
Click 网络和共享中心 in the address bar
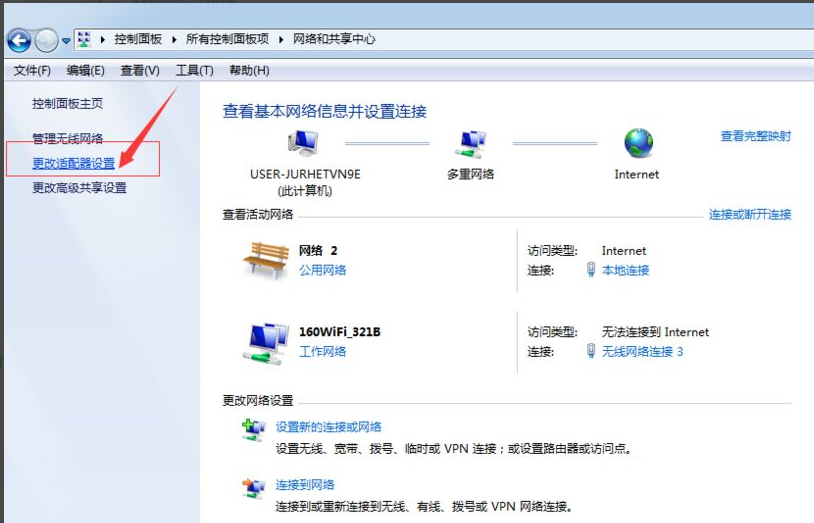point(334,40)
